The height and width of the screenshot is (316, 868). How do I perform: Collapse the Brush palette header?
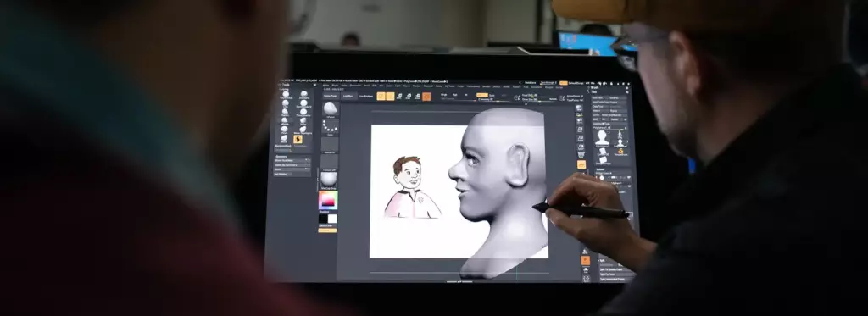tap(594, 87)
